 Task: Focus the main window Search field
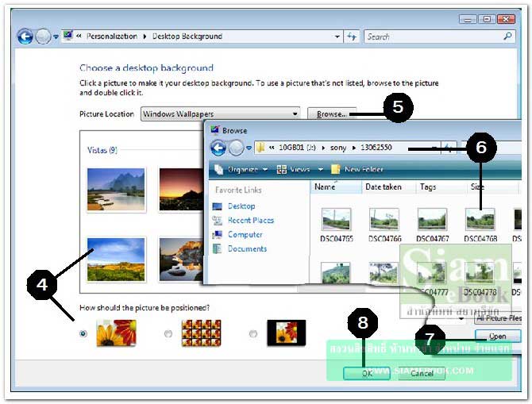click(x=434, y=37)
